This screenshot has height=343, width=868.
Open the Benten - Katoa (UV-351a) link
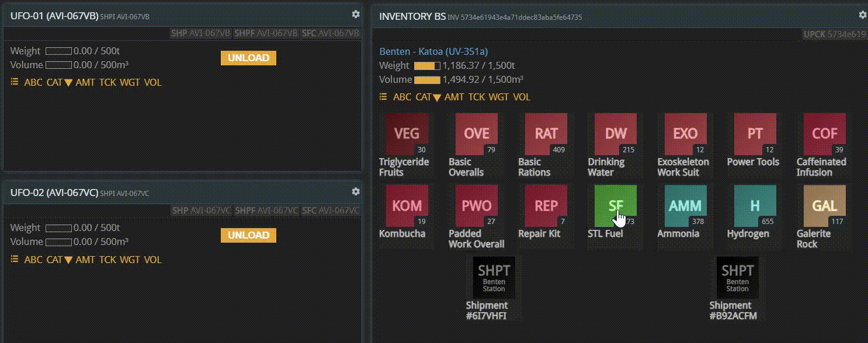click(x=433, y=51)
